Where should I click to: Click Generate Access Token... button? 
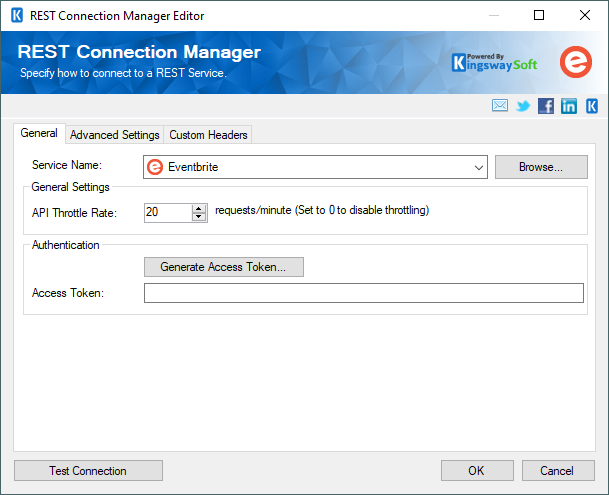[x=224, y=267]
